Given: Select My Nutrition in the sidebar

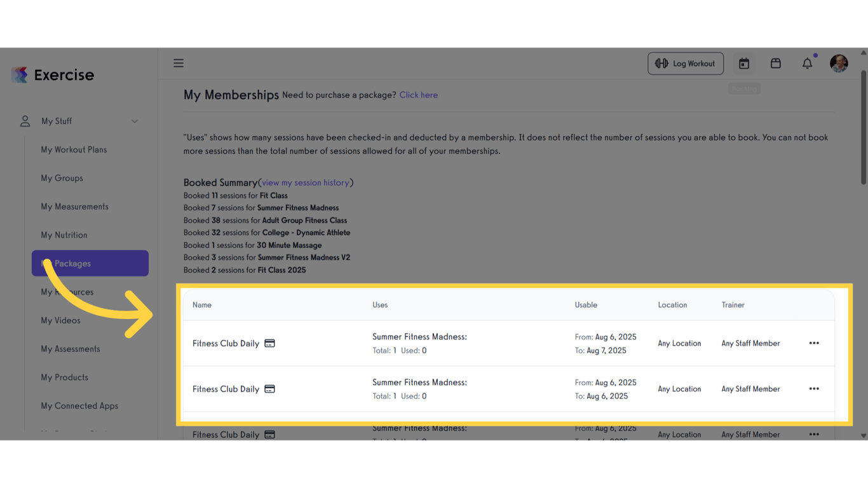Looking at the screenshot, I should point(64,234).
